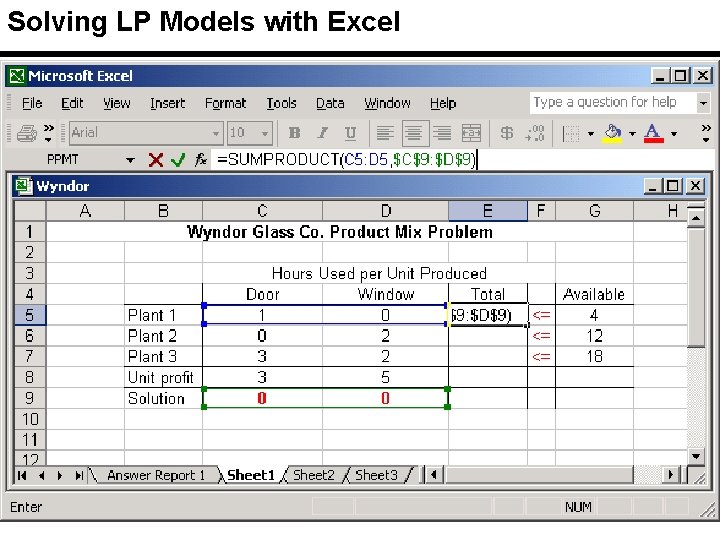Click cell with Available value 18
This screenshot has height=540, width=720.
[x=595, y=356]
